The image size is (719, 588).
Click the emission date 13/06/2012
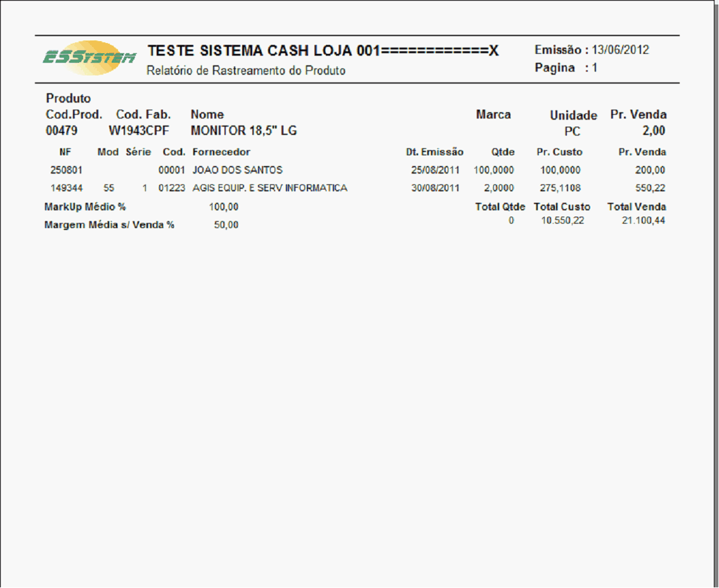point(620,50)
